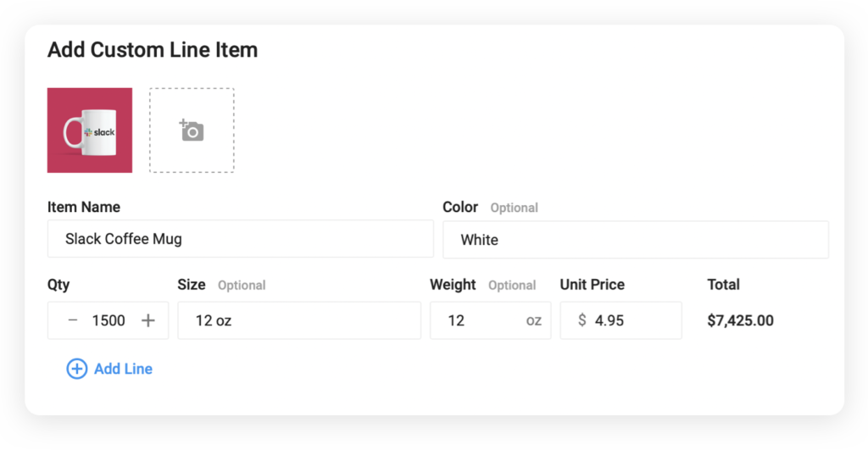Click the add photo camera icon
Image resolution: width=868 pixels, height=450 pixels.
(x=192, y=131)
